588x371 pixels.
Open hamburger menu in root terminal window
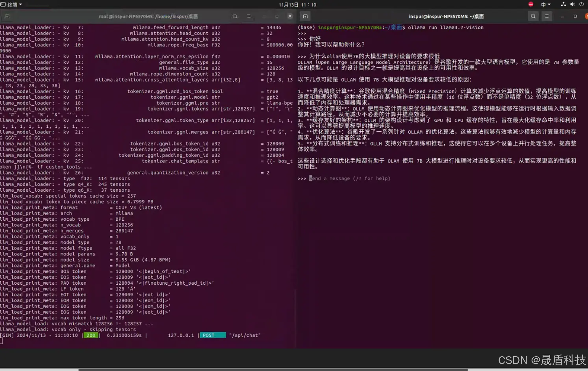(249, 16)
